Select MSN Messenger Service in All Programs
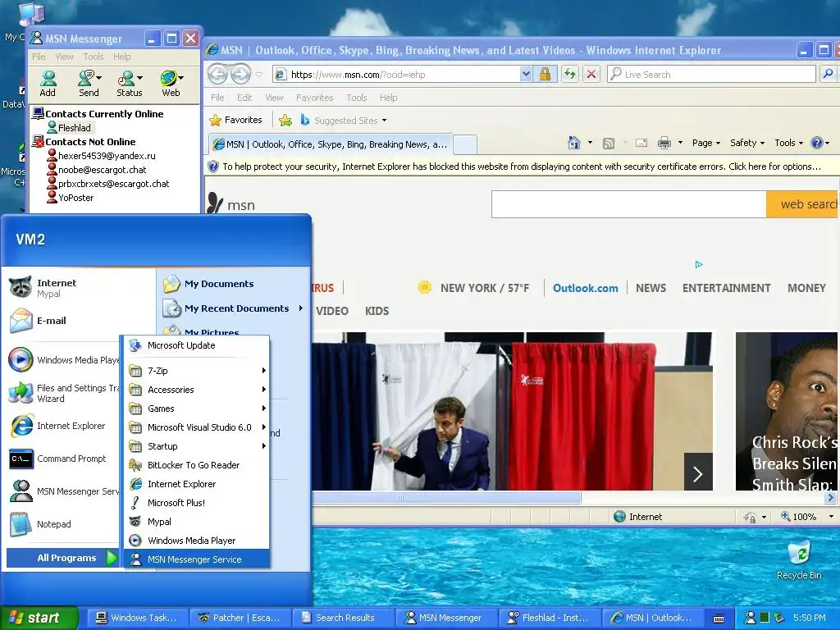 click(197, 559)
